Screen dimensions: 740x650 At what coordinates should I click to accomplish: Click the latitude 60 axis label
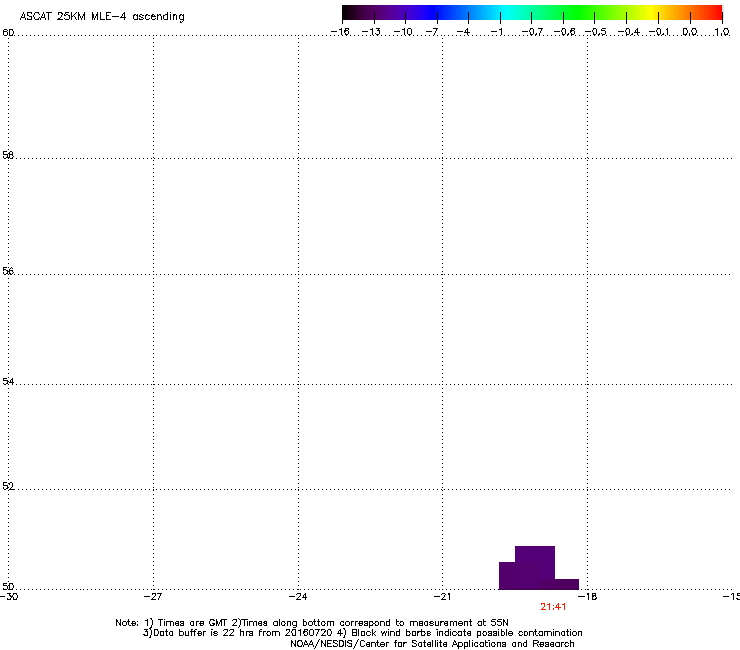(8, 33)
